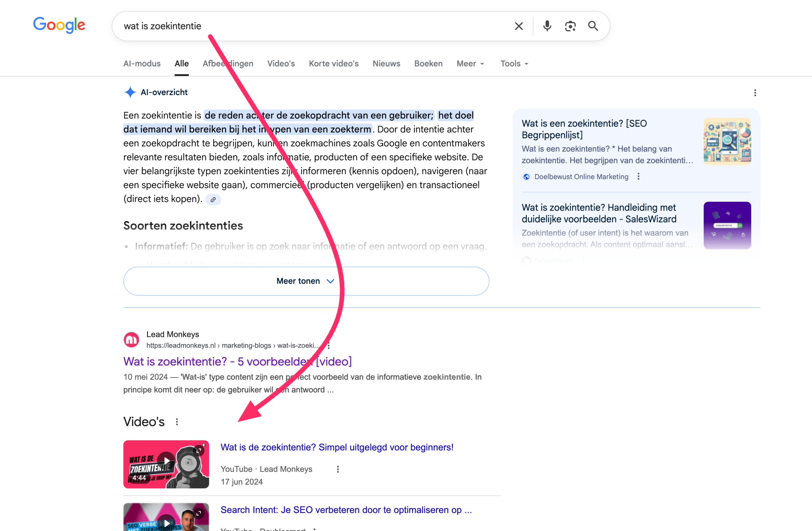Switch to the Nieuws tab

[386, 63]
